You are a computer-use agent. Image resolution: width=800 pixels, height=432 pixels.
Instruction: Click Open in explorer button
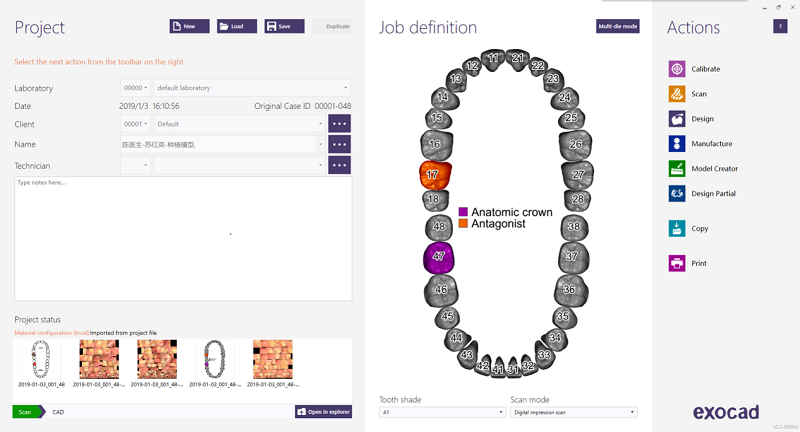pos(323,412)
